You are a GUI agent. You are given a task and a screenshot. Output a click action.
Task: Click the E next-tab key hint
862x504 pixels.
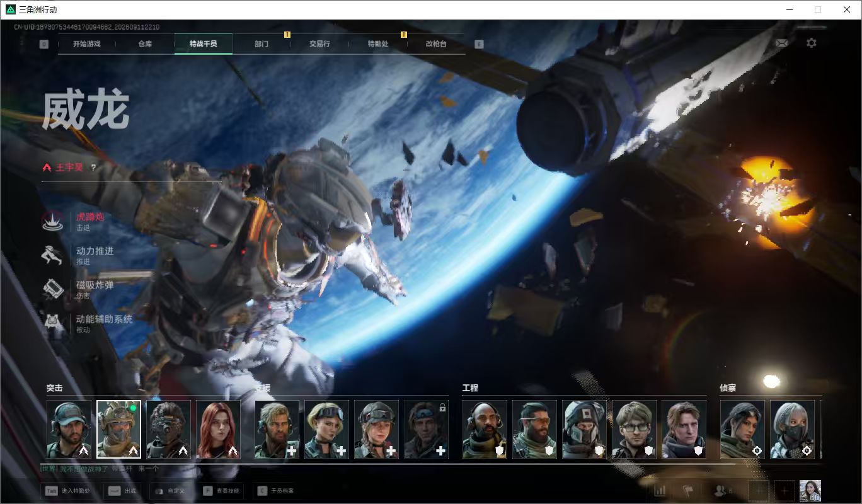click(479, 44)
